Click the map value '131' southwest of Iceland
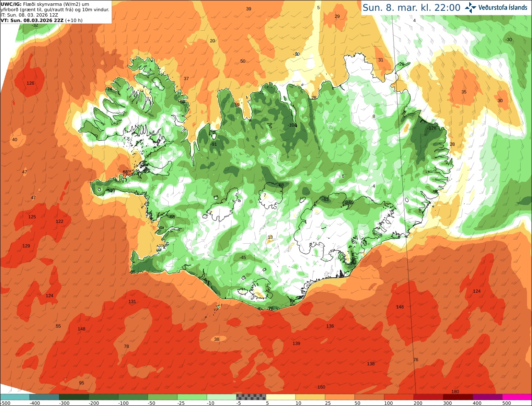This screenshot has height=406, width=532. [x=132, y=301]
